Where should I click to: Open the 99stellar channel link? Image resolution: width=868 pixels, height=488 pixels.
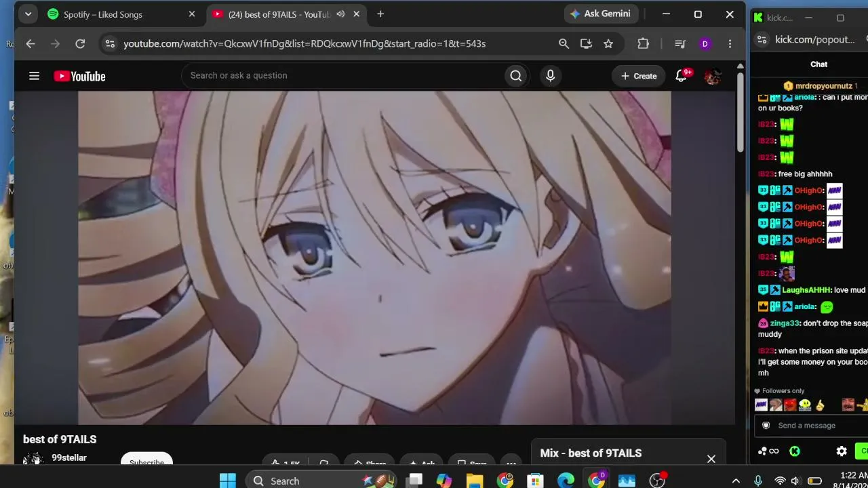pos(69,457)
